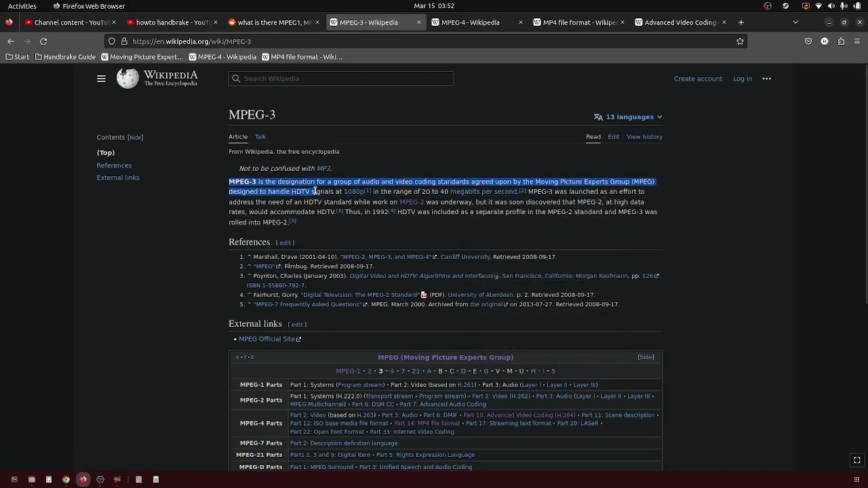Click the Steam icon in system tray

click(785, 6)
